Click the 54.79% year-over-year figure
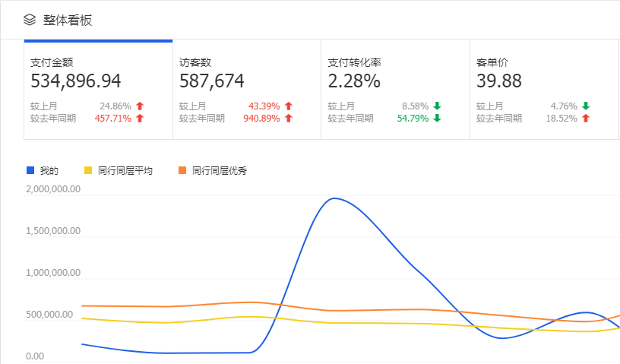 [x=413, y=119]
